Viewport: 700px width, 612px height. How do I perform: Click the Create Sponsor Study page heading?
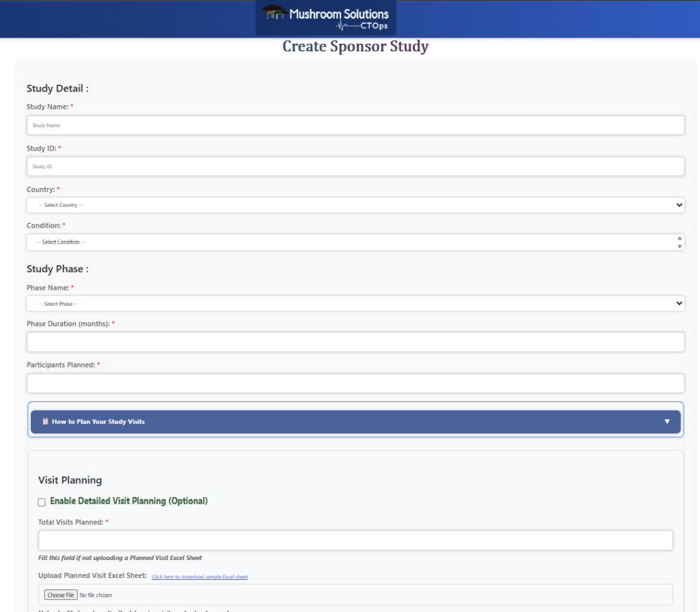tap(355, 46)
